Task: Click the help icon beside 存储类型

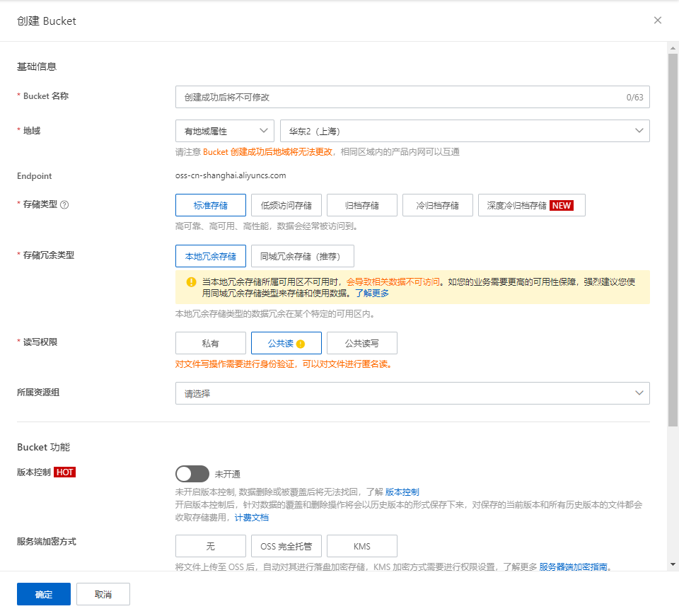Action: pyautogui.click(x=64, y=205)
